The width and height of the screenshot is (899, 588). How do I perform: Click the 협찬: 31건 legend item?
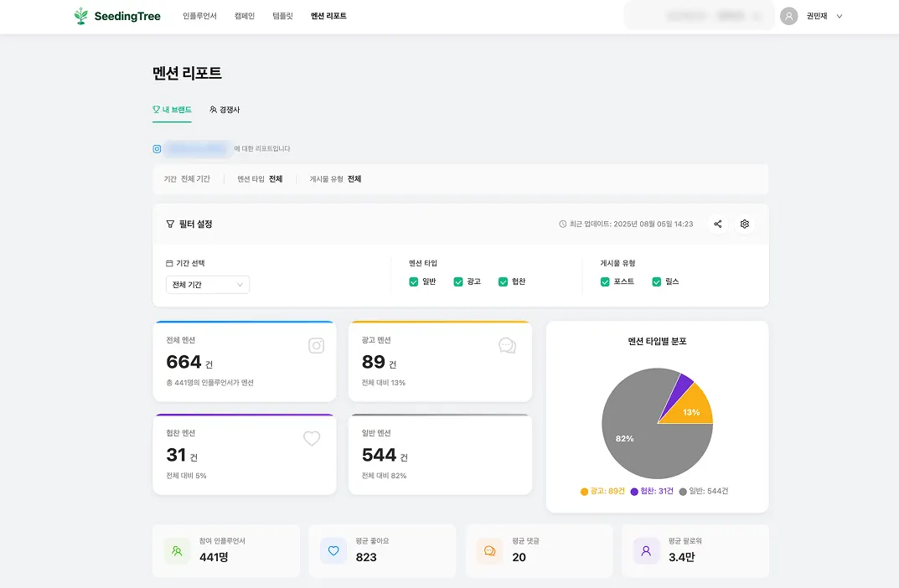click(652, 491)
